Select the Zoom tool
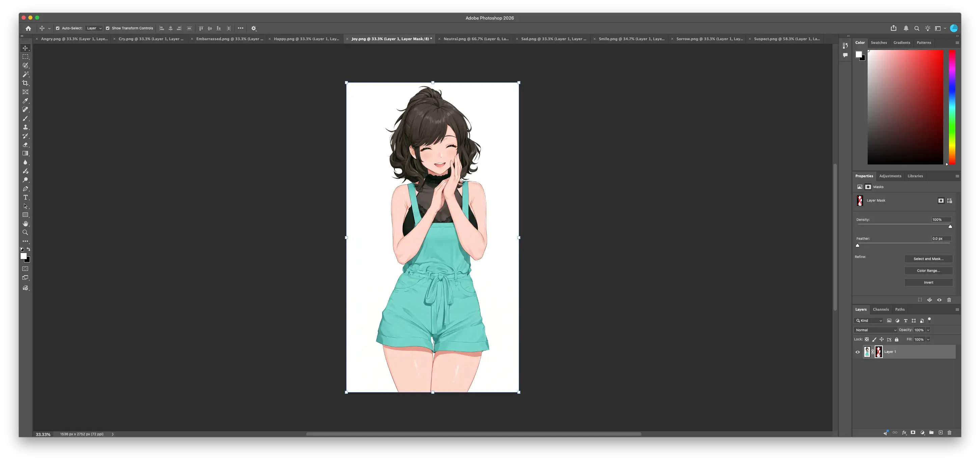Image resolution: width=980 pixels, height=462 pixels. pos(25,232)
